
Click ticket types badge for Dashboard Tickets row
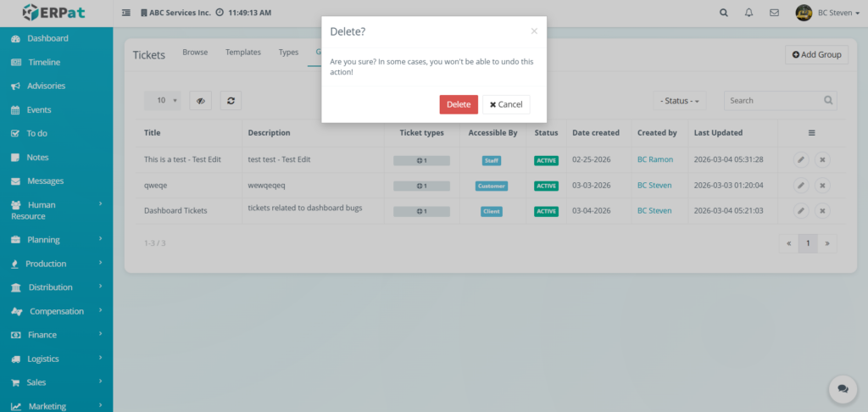pyautogui.click(x=422, y=212)
